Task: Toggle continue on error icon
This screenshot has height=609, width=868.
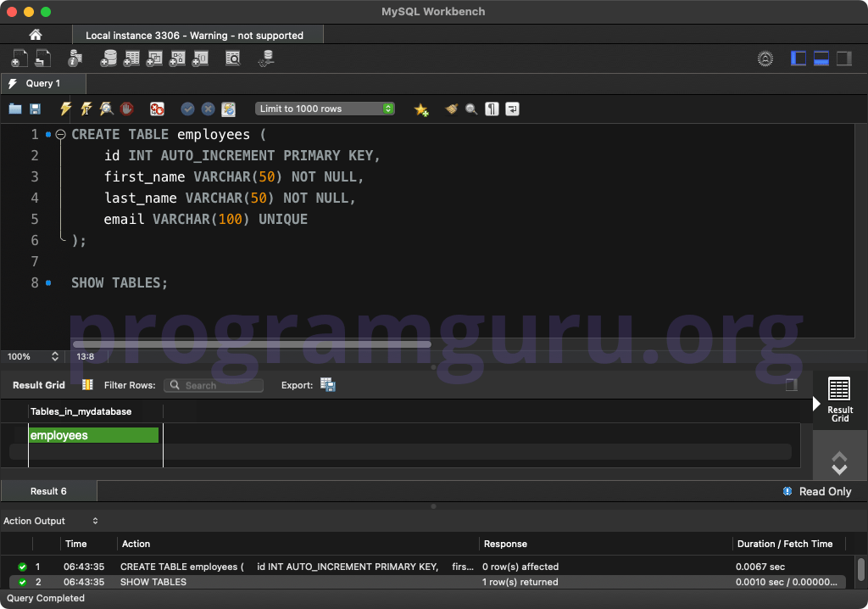Action: coord(157,109)
